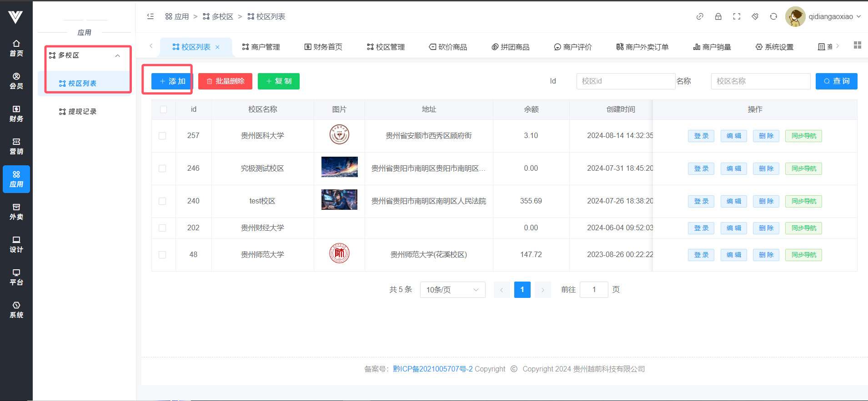This screenshot has height=401, width=868.
Task: Click 编辑 for the test校区 row
Action: coord(733,201)
